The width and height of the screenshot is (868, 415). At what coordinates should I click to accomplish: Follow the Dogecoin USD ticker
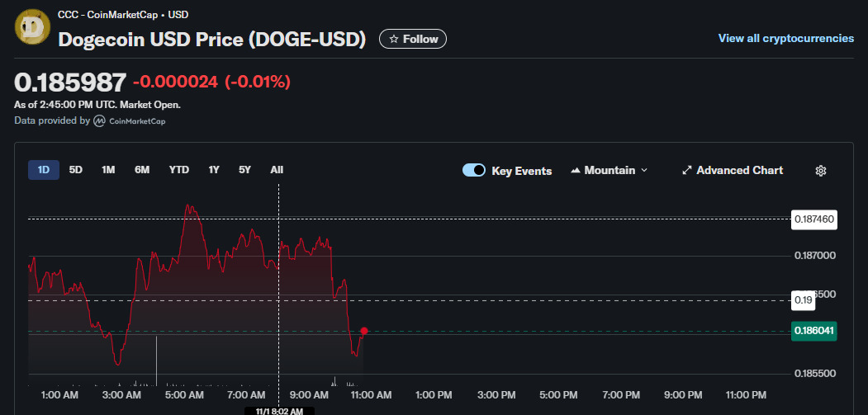(413, 39)
